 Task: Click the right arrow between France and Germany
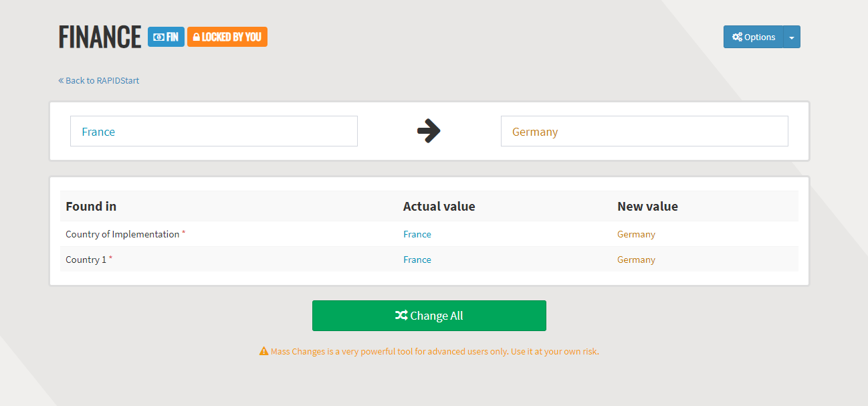click(x=429, y=131)
